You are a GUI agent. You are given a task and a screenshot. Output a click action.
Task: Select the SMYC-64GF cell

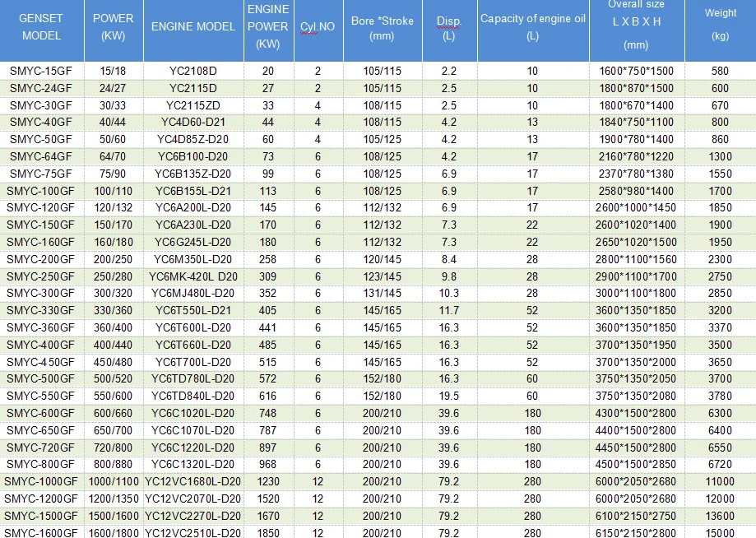coord(41,156)
